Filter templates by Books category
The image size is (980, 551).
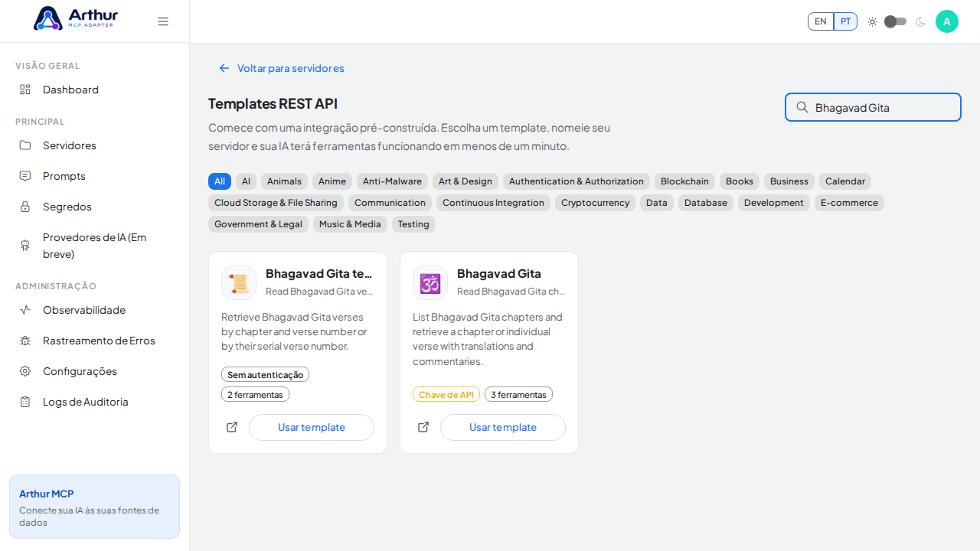(x=740, y=181)
